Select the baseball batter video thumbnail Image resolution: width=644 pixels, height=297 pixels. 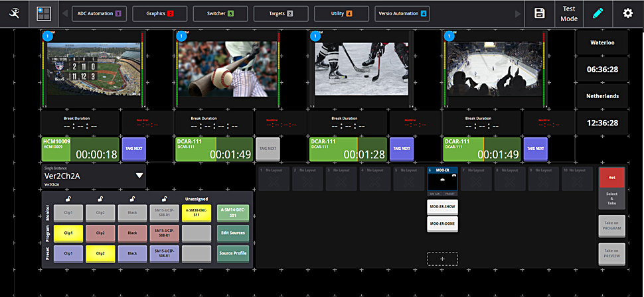coord(225,68)
